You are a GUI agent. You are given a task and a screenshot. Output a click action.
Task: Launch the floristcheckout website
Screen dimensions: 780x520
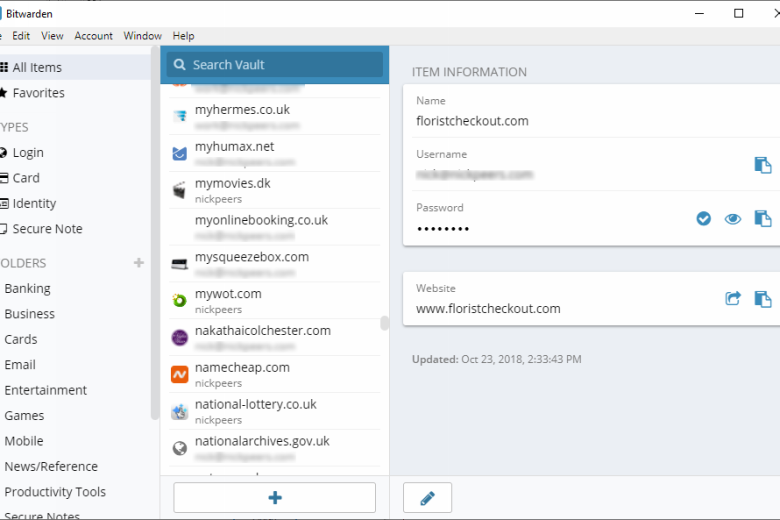[x=733, y=299]
